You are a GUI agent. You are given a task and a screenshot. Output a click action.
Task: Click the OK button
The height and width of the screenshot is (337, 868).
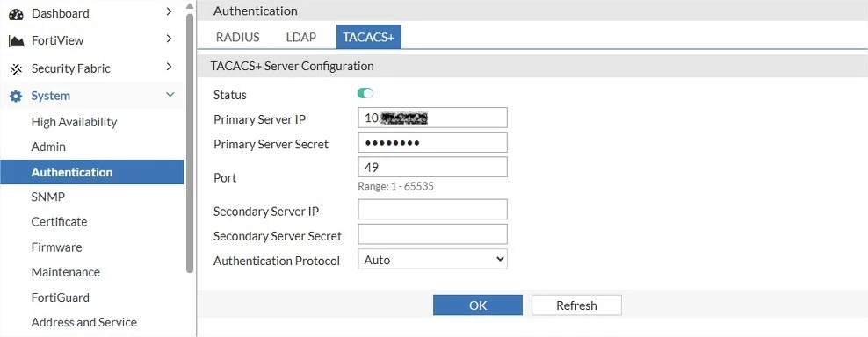coord(478,305)
